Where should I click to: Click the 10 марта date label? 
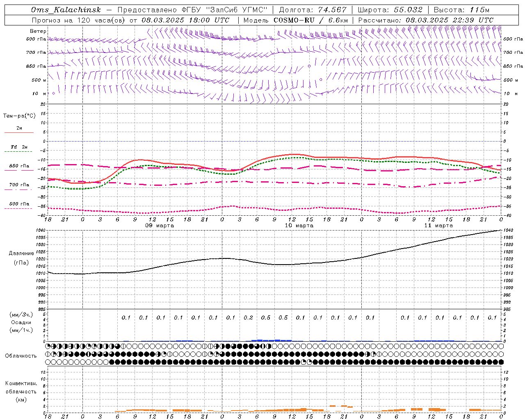[299, 226]
